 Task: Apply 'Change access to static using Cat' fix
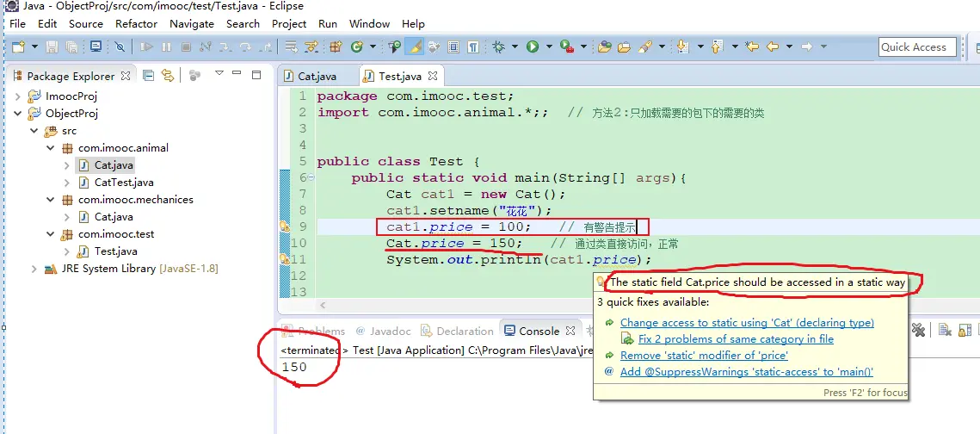coord(746,323)
